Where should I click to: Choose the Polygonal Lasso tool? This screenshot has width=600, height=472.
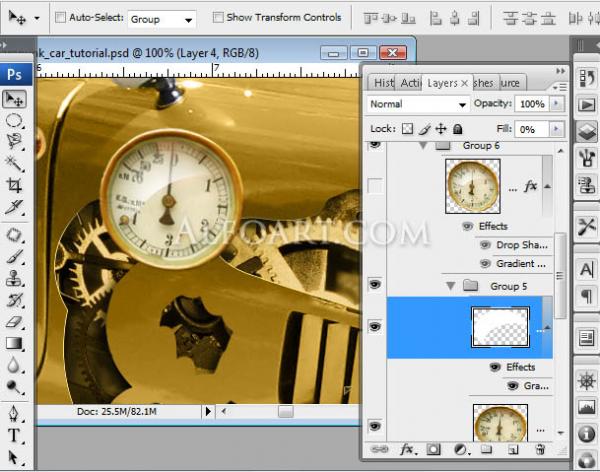point(15,142)
